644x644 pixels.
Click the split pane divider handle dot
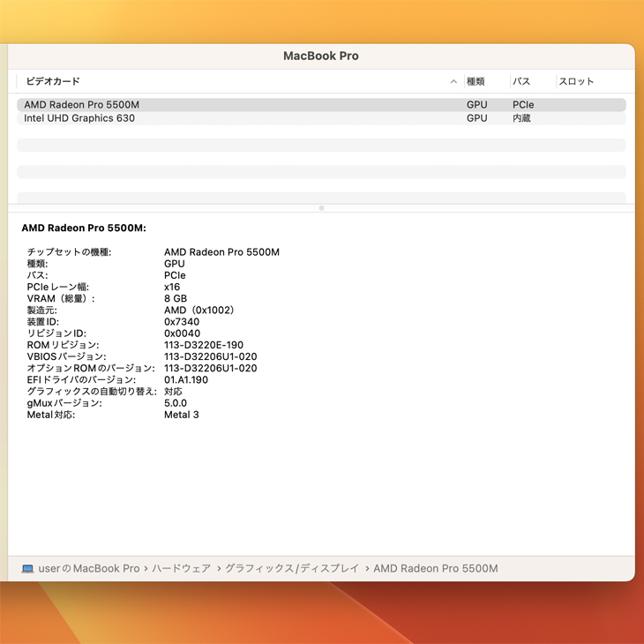(x=321, y=208)
